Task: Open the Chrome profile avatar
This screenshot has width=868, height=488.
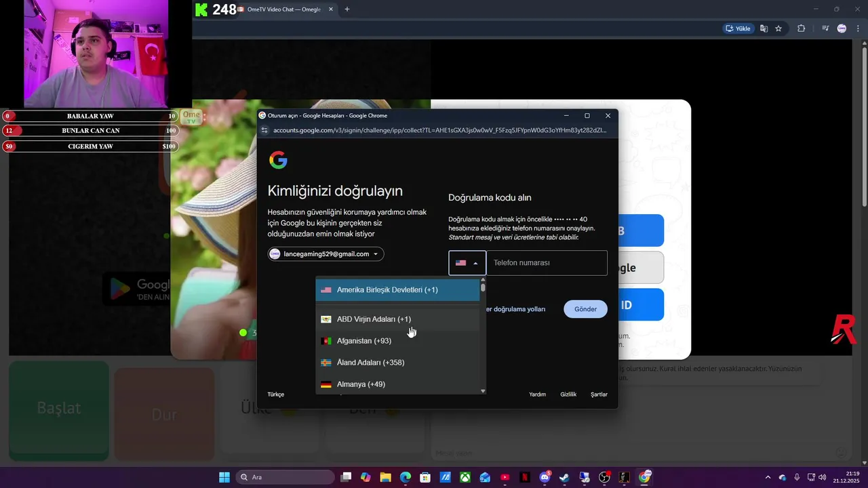Action: click(x=842, y=28)
